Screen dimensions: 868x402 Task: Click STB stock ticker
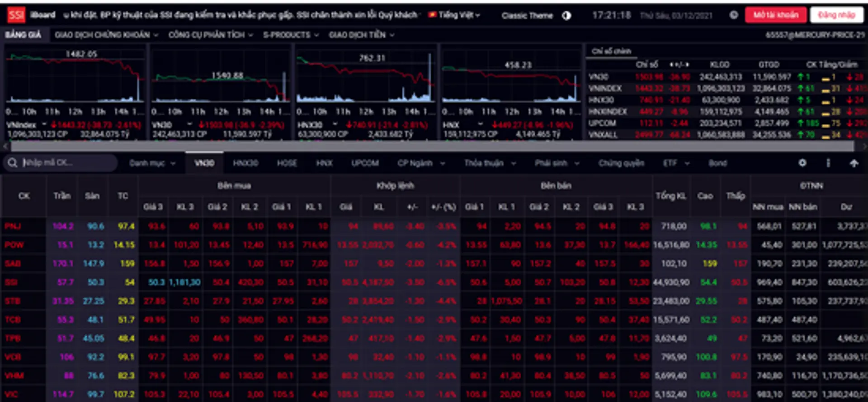tap(13, 301)
